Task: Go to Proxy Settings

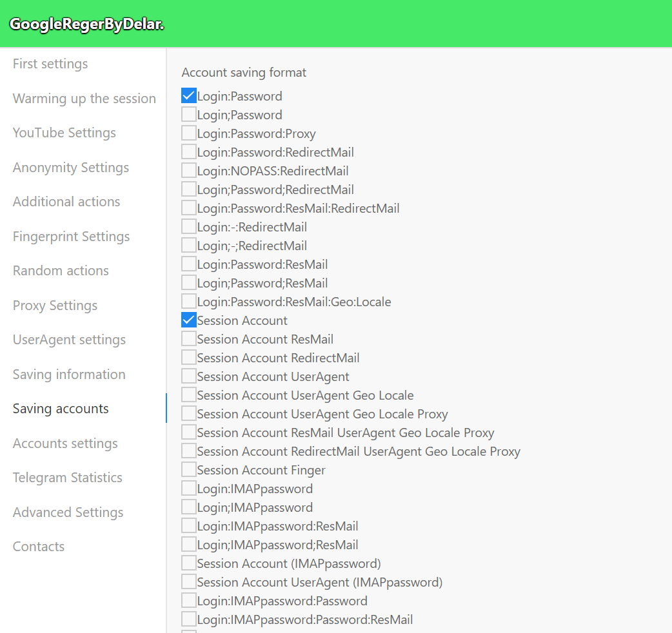Action: pos(55,306)
